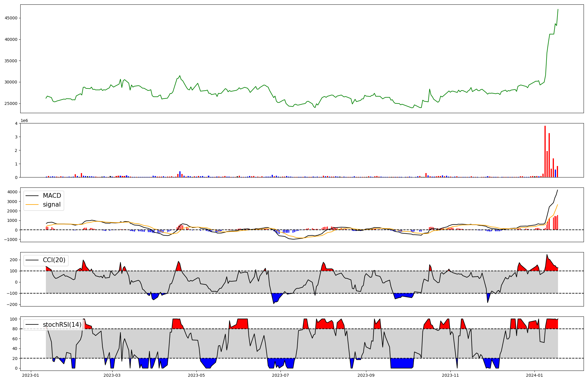Select the 2023-07 x-axis date label
The height and width of the screenshot is (382, 588).
pos(280,375)
